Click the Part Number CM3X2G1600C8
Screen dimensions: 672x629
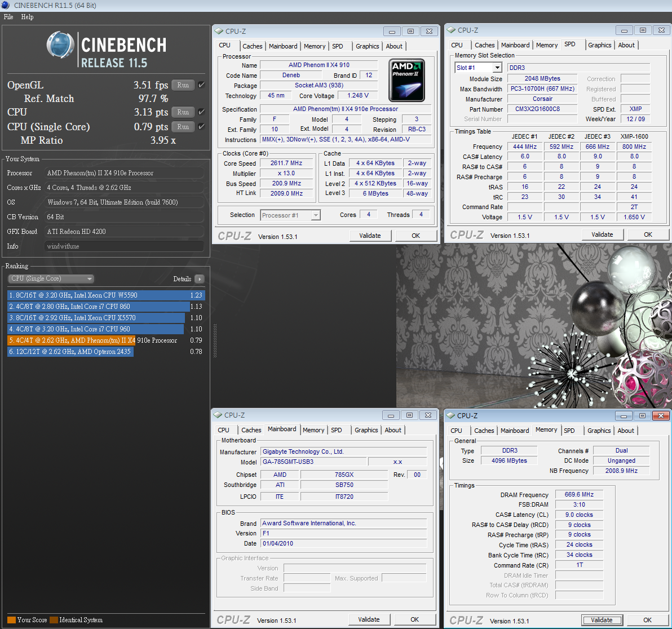pos(542,109)
